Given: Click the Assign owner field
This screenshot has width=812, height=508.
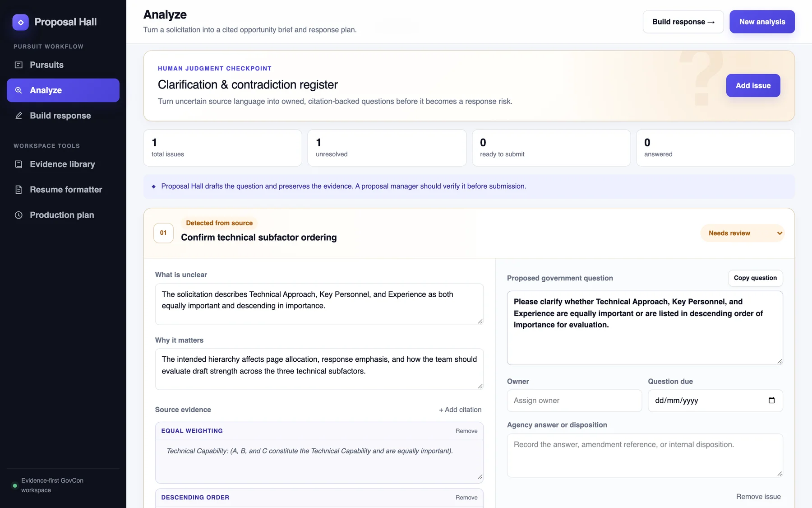Looking at the screenshot, I should tap(574, 401).
